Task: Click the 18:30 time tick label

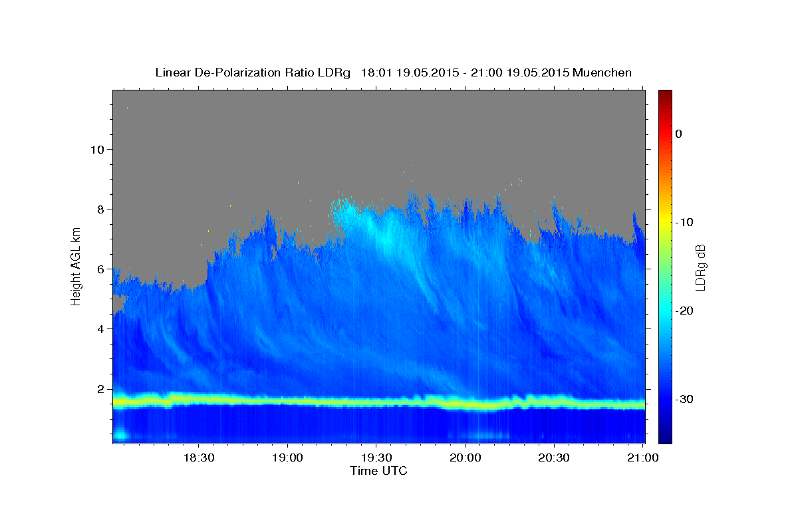Action: 199,458
